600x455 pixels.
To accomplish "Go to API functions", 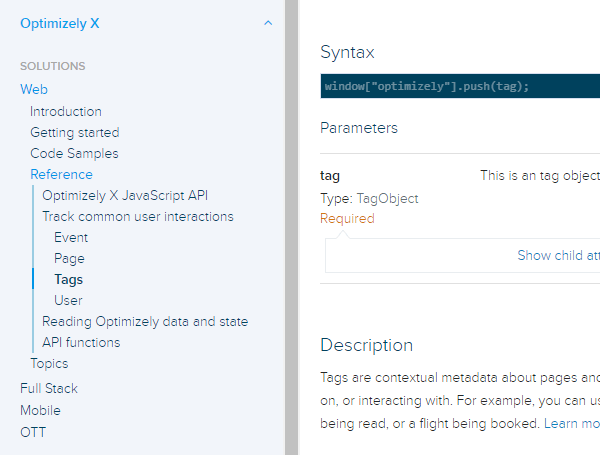I will coord(81,342).
